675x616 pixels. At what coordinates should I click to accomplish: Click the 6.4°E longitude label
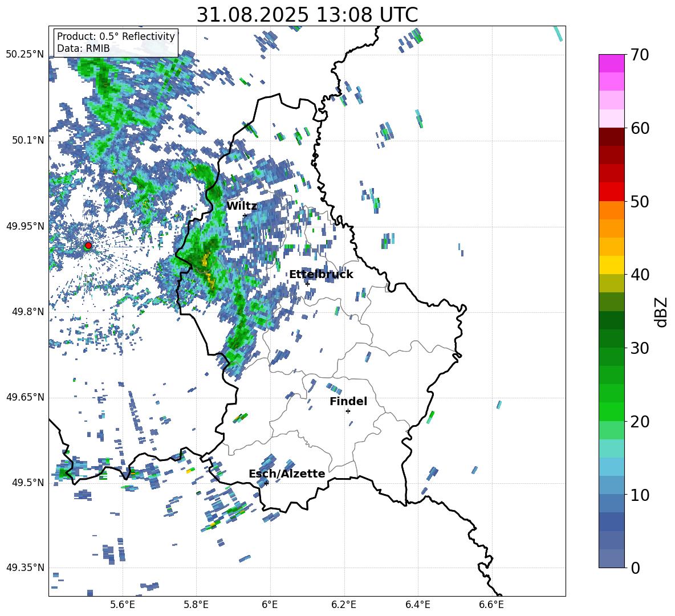coord(417,605)
